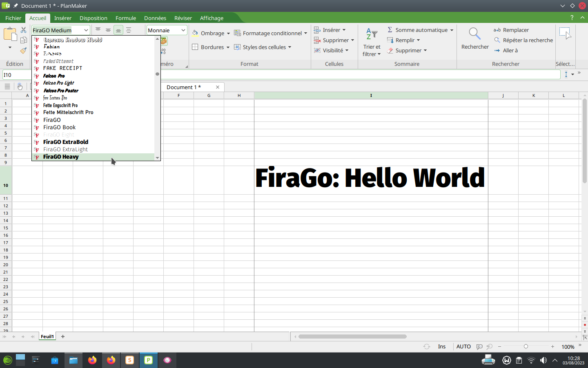Expand the Formatage conditionnel dropdown
Image resolution: width=588 pixels, height=368 pixels.
[x=305, y=34]
